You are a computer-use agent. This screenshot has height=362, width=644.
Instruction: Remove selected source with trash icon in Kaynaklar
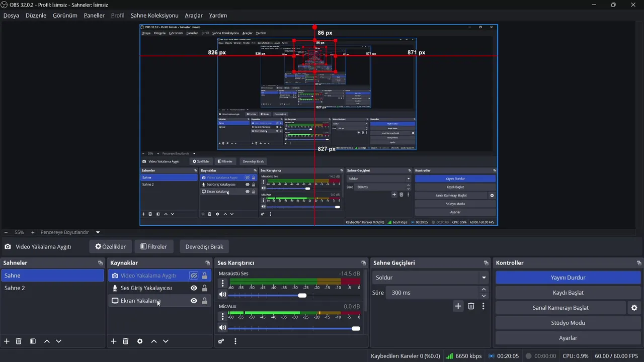click(126, 341)
